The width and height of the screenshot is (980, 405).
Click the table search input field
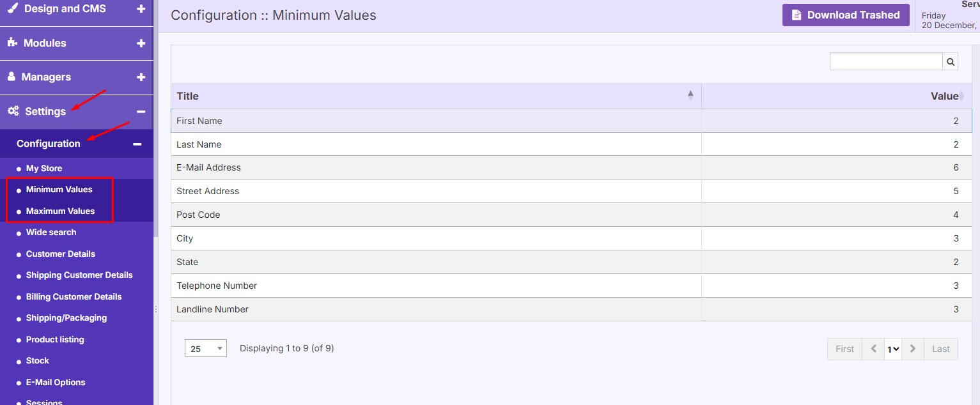(x=885, y=61)
